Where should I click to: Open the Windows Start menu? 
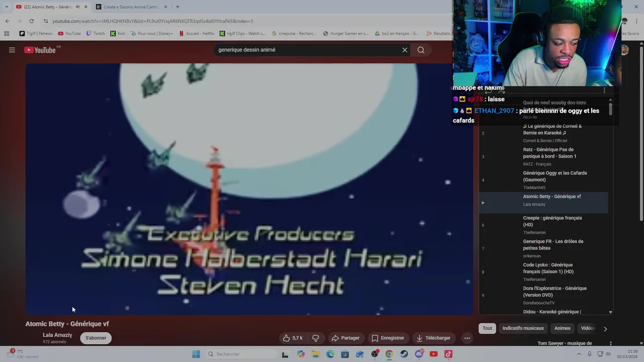tap(196, 354)
